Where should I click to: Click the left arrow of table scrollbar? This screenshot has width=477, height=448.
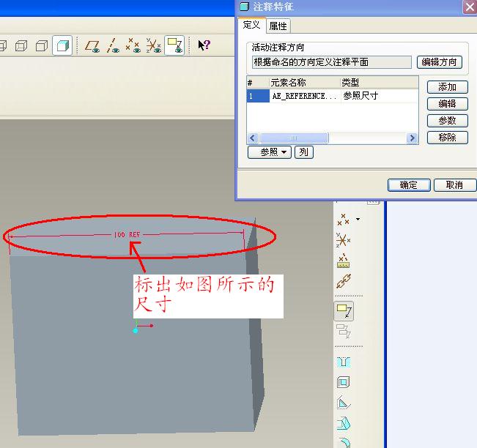[x=253, y=138]
